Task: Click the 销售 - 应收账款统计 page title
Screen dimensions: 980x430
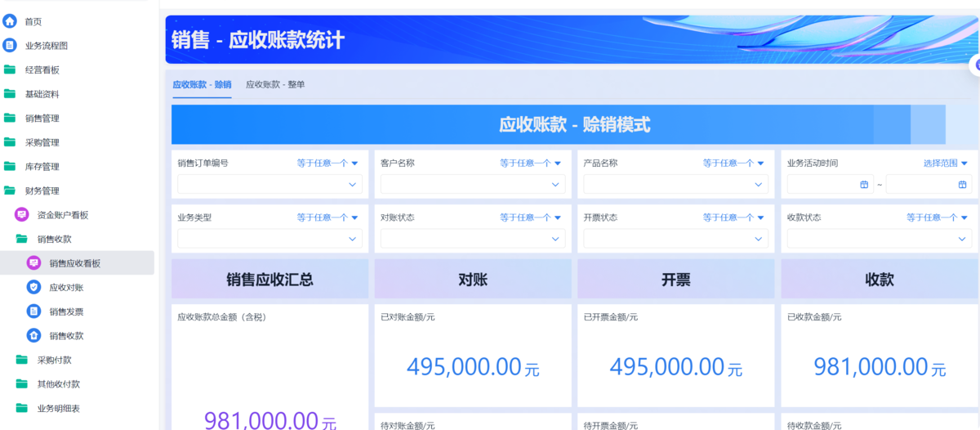Action: point(258,40)
